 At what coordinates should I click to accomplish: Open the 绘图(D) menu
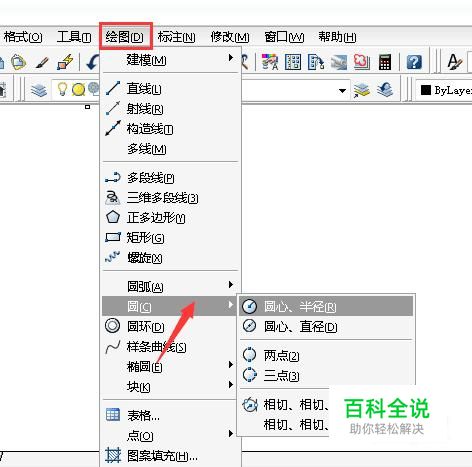tap(125, 36)
